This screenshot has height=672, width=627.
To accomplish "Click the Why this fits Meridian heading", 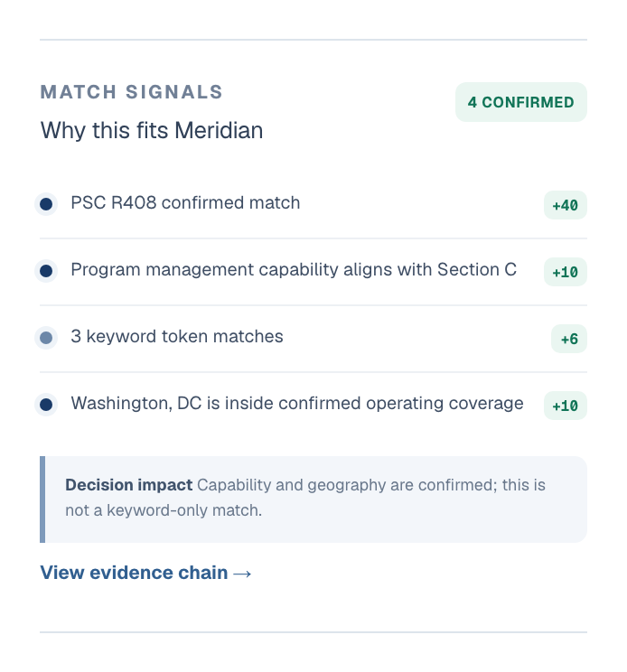I will pyautogui.click(x=152, y=130).
